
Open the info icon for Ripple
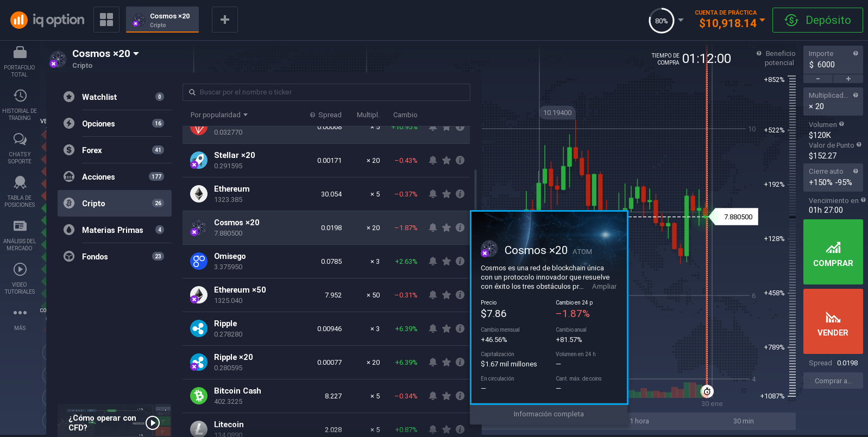(x=460, y=328)
